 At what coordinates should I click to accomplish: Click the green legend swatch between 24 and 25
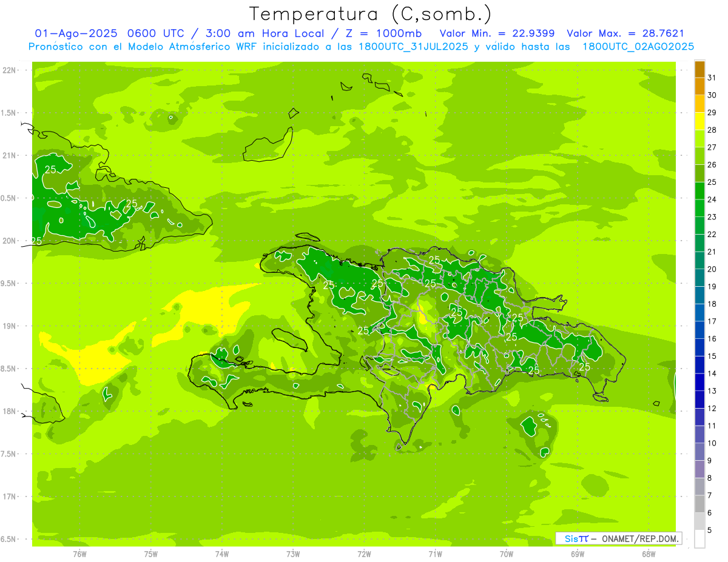tap(699, 191)
